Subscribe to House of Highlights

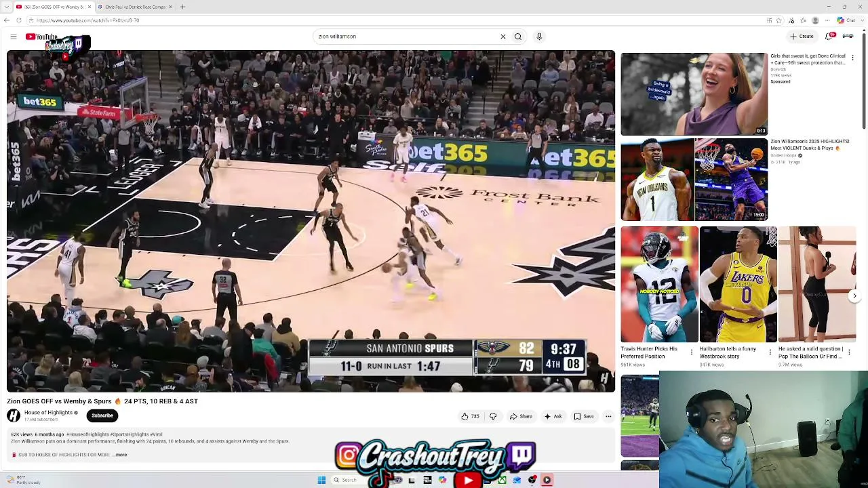[102, 415]
